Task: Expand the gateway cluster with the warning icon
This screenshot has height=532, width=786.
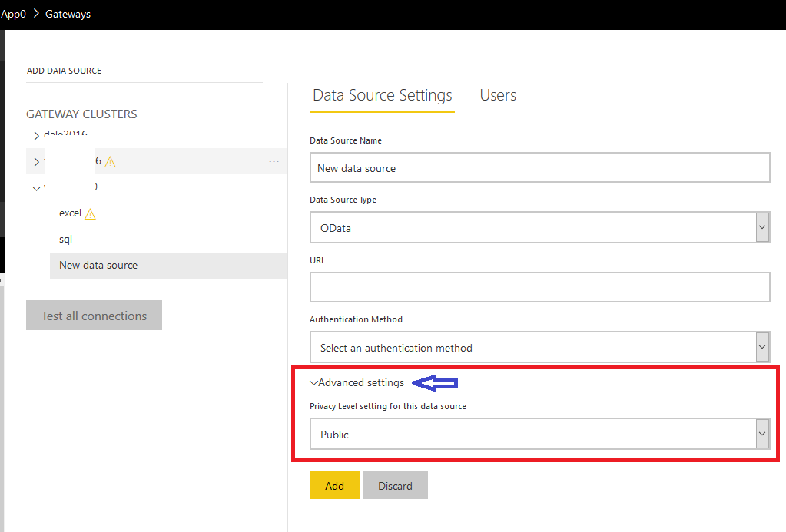Action: click(x=36, y=161)
